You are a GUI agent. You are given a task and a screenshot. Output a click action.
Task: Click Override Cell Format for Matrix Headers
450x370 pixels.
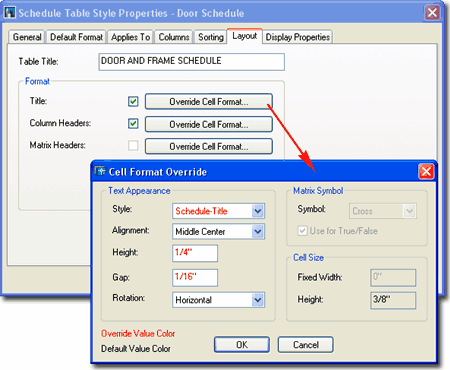coord(209,146)
